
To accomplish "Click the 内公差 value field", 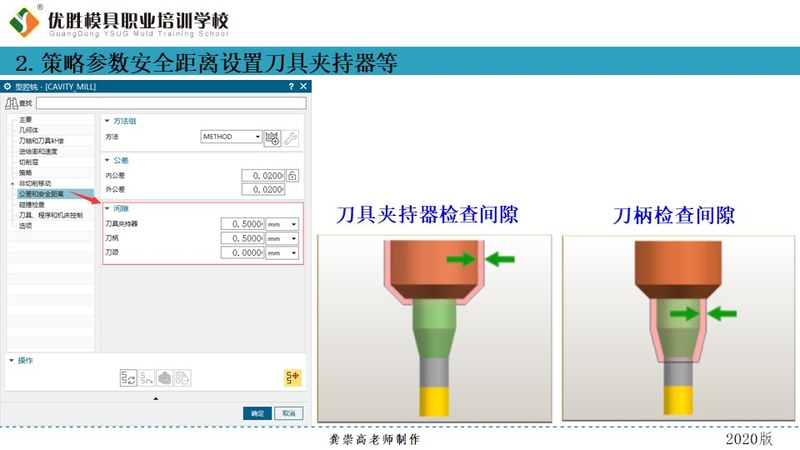I will pos(263,176).
